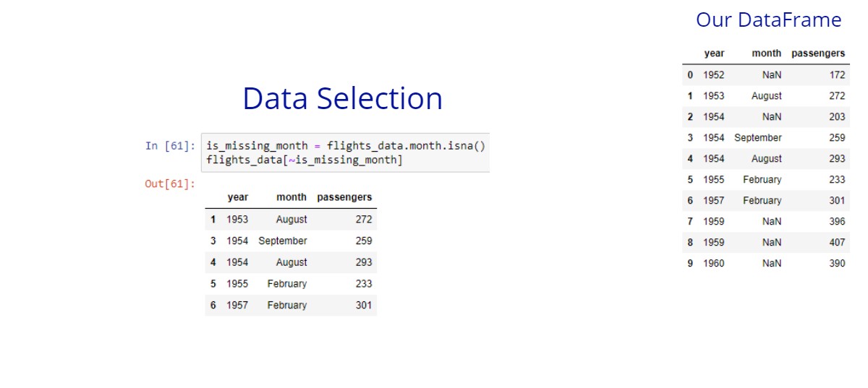Screen dimensions: 868x388
Task: Click the month header in Our DataFrame table
Action: click(767, 53)
